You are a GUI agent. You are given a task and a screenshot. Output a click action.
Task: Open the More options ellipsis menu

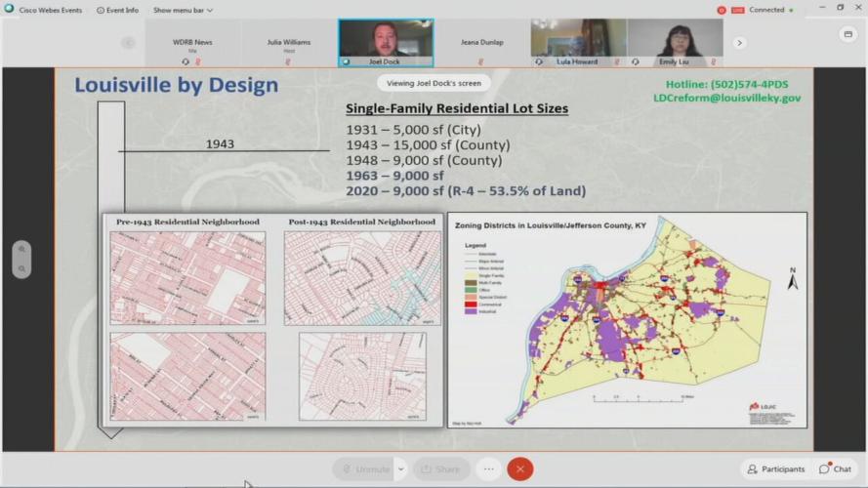click(489, 469)
